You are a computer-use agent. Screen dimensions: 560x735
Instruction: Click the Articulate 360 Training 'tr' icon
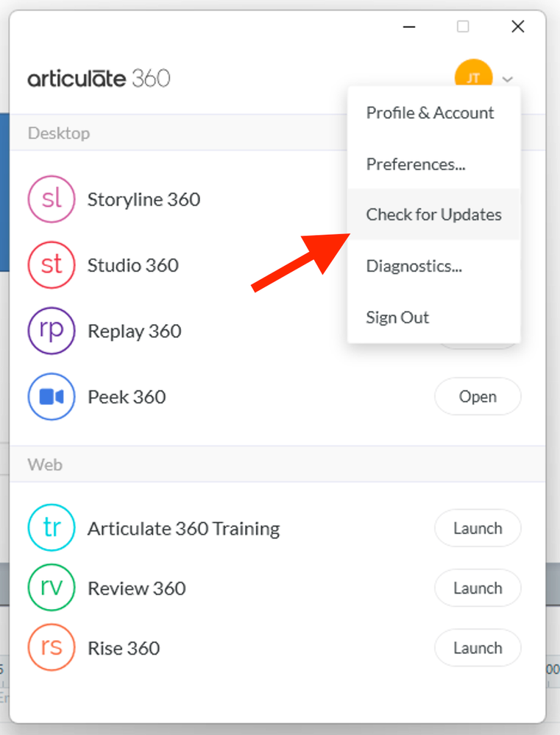click(52, 529)
